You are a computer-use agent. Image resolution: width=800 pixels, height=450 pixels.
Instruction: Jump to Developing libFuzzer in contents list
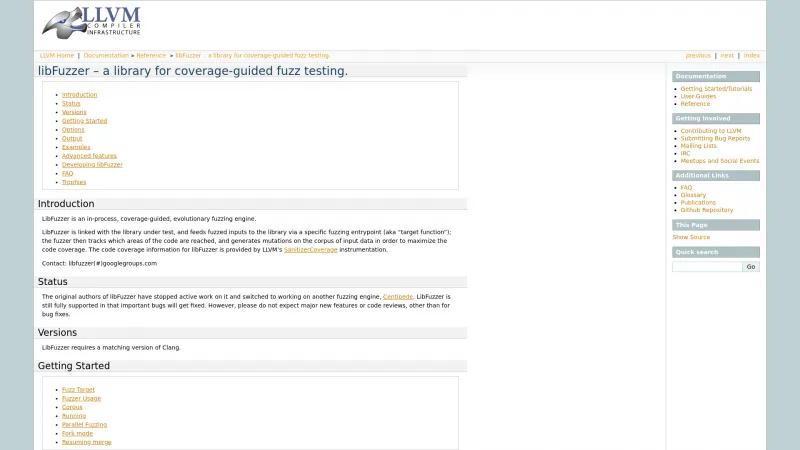[x=92, y=165]
